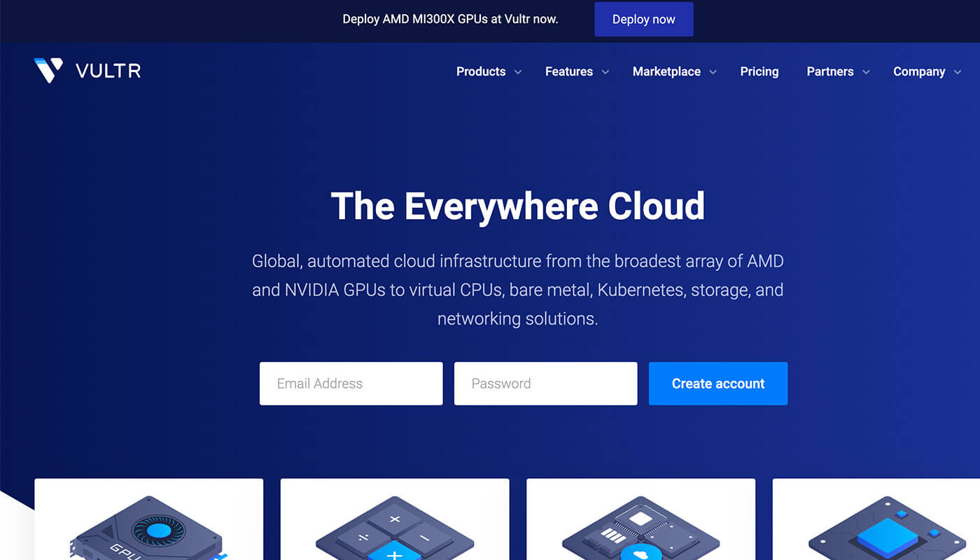Open the GPU graphics card product card
980x560 pixels.
[149, 519]
